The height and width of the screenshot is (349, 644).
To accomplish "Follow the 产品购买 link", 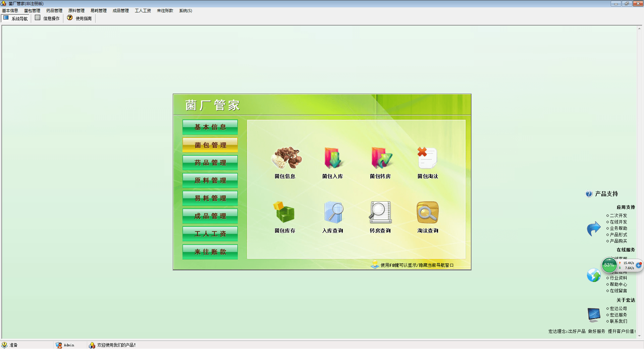I will pos(618,241).
